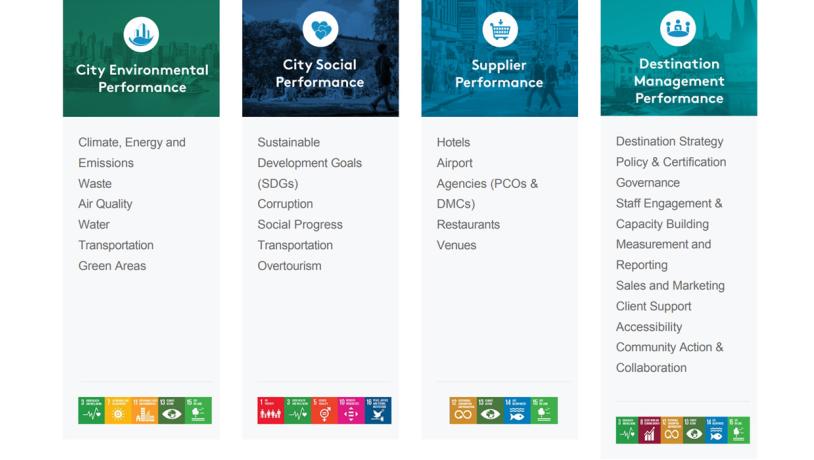Click SDG 11 sustainable cities icon
Image resolution: width=814 pixels, height=460 pixels.
[x=145, y=411]
